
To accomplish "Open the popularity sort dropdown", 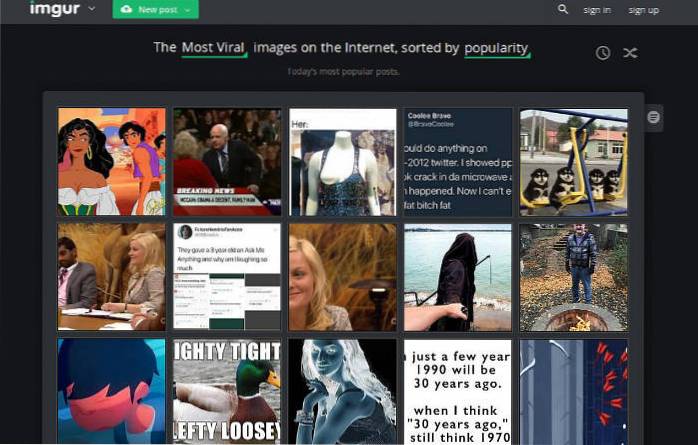I will point(497,49).
